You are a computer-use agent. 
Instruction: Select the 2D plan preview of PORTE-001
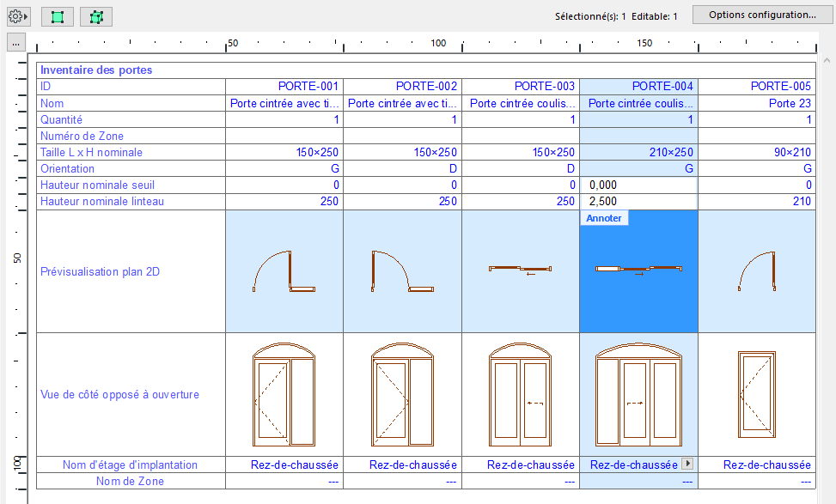click(x=284, y=270)
